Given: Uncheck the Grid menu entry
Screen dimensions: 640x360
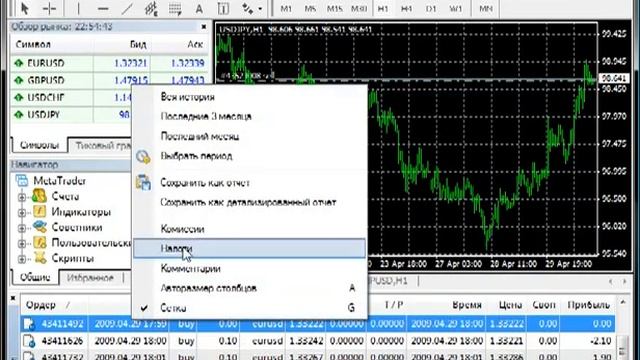Looking at the screenshot, I should [250, 308].
